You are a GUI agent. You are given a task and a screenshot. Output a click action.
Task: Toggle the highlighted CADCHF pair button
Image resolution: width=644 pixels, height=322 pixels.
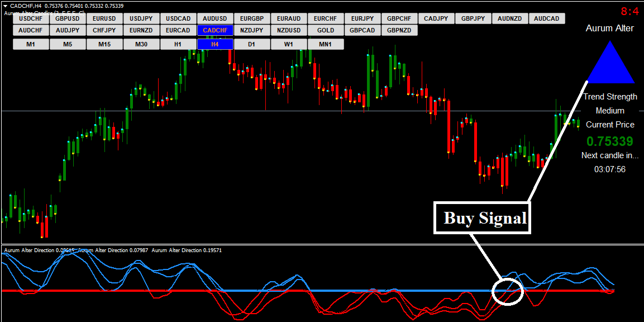(x=215, y=30)
